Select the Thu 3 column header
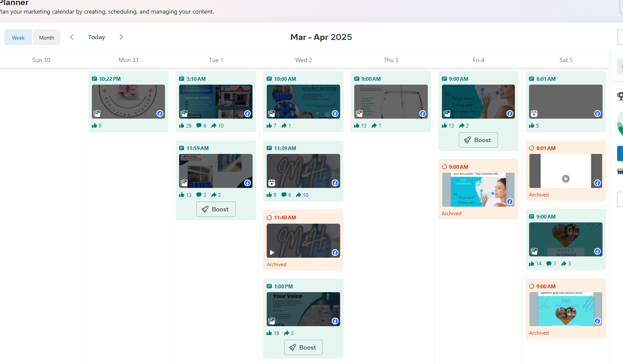The width and height of the screenshot is (623, 364). pyautogui.click(x=391, y=60)
